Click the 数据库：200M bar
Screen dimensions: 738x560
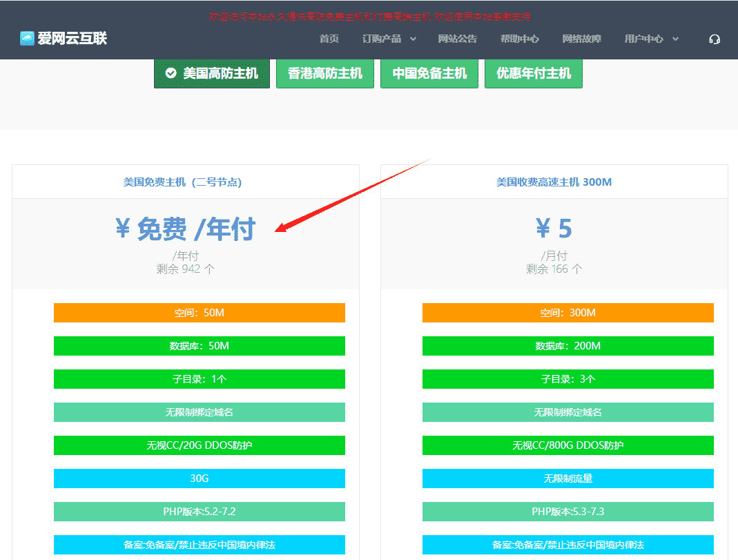pos(567,346)
